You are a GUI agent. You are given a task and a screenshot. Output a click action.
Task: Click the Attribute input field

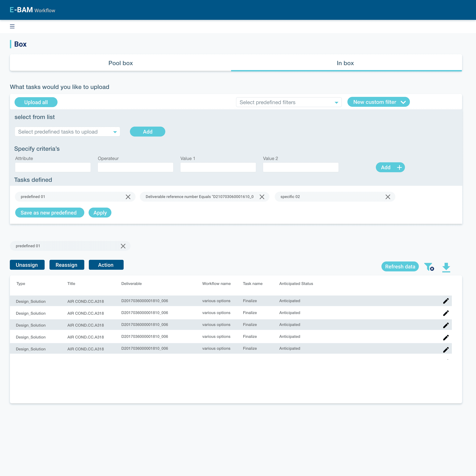pos(53,167)
